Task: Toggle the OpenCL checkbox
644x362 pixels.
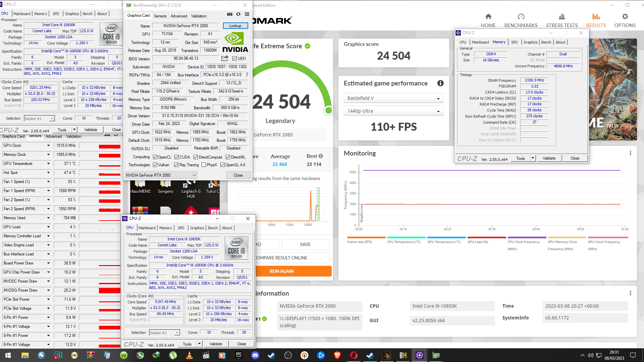Action: pyautogui.click(x=155, y=157)
